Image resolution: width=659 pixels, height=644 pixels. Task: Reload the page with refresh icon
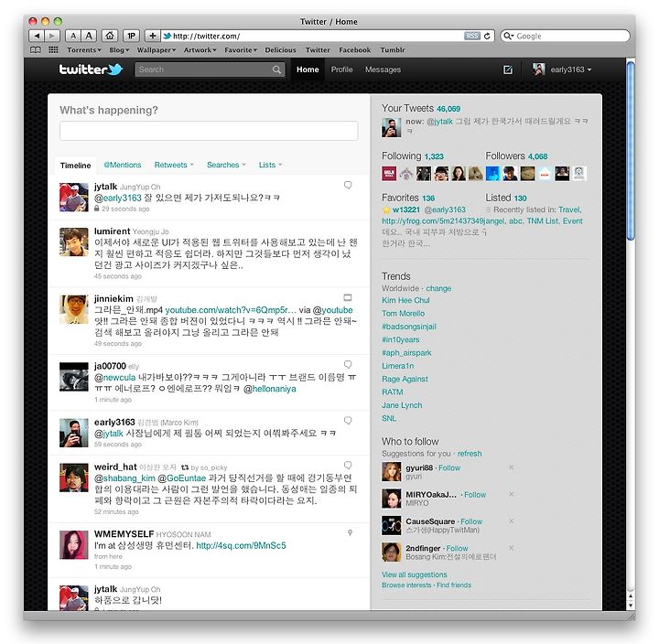pos(487,36)
